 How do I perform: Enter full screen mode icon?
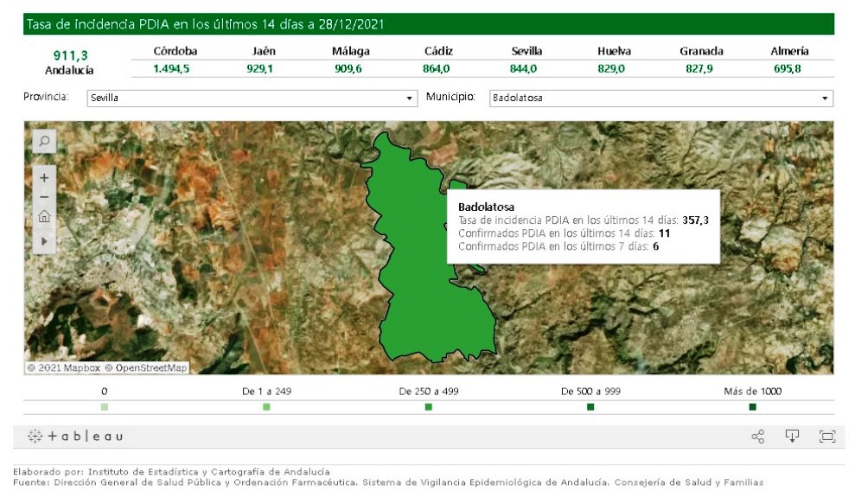(x=826, y=437)
